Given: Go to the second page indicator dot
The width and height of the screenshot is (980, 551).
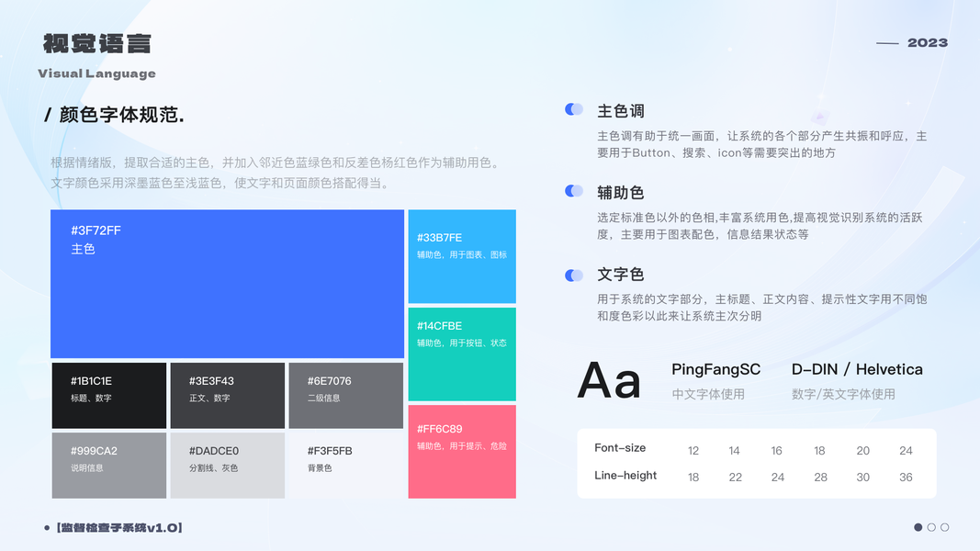Looking at the screenshot, I should [931, 527].
